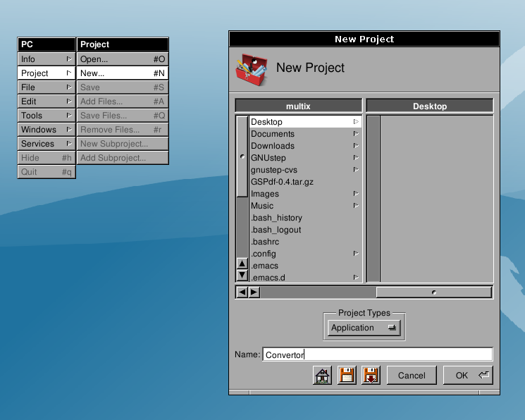The width and height of the screenshot is (525, 420).
Task: Click the red toolbox New Project icon
Action: click(252, 70)
